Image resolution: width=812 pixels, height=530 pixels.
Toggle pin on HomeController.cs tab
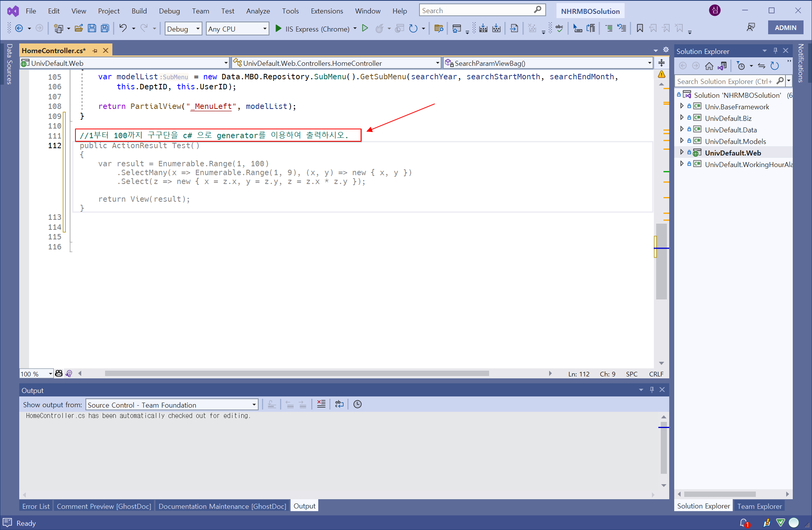point(95,51)
